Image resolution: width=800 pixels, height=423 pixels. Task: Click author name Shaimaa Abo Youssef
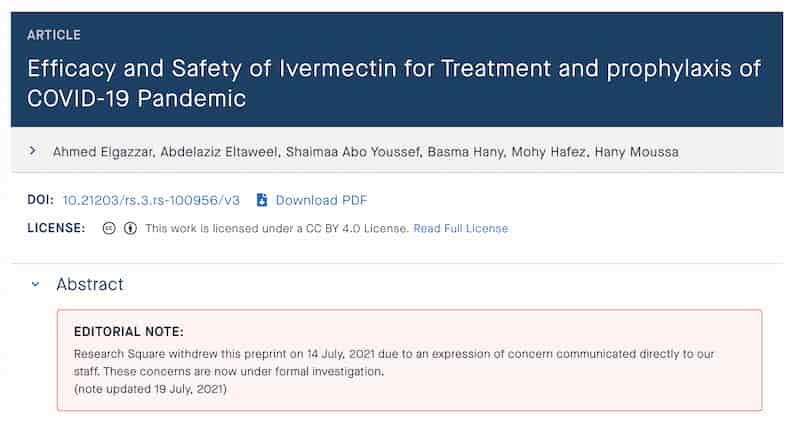click(354, 152)
